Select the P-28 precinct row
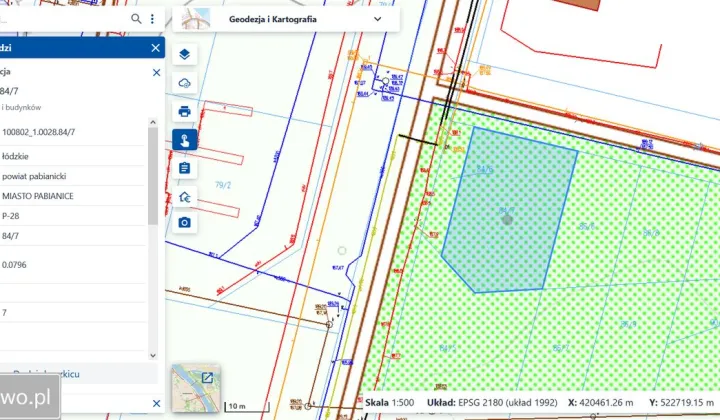Viewport: 720px width, 420px height. pos(72,216)
